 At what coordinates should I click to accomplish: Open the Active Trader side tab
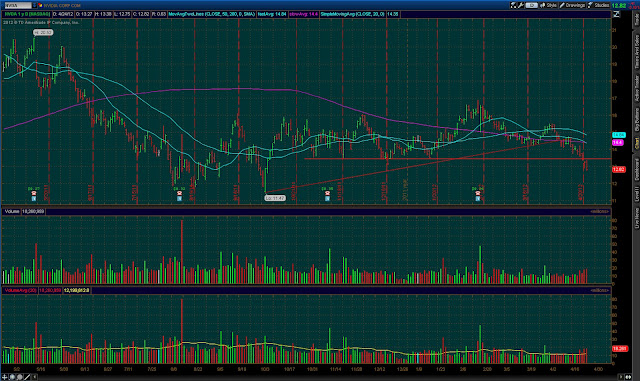pos(636,88)
